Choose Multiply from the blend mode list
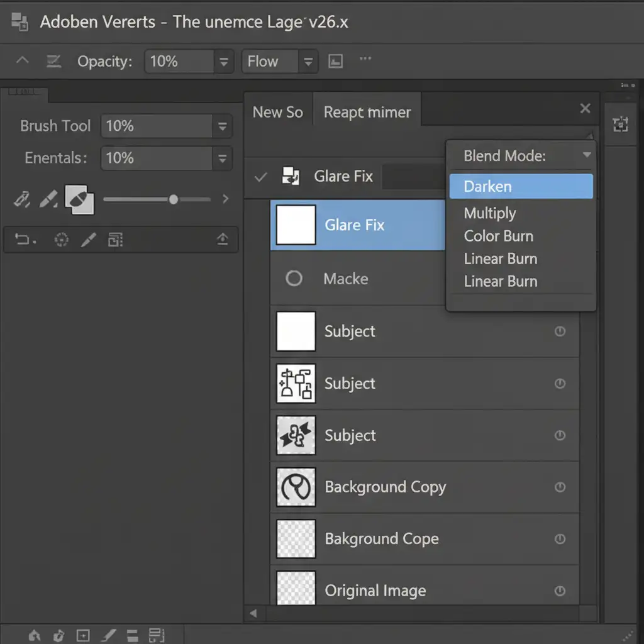 (x=490, y=213)
